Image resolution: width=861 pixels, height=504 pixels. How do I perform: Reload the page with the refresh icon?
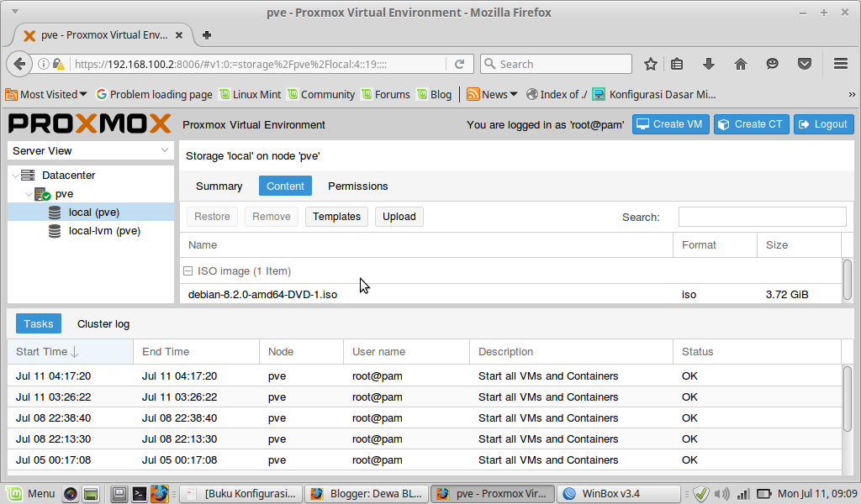point(460,64)
